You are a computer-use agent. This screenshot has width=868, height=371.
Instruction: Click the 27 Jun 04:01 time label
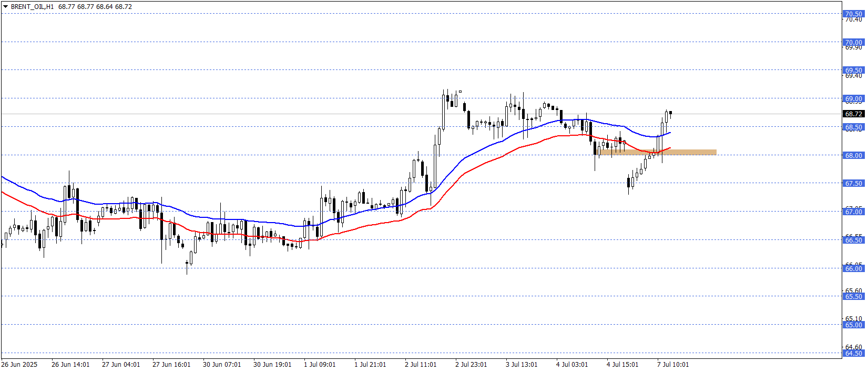point(121,364)
